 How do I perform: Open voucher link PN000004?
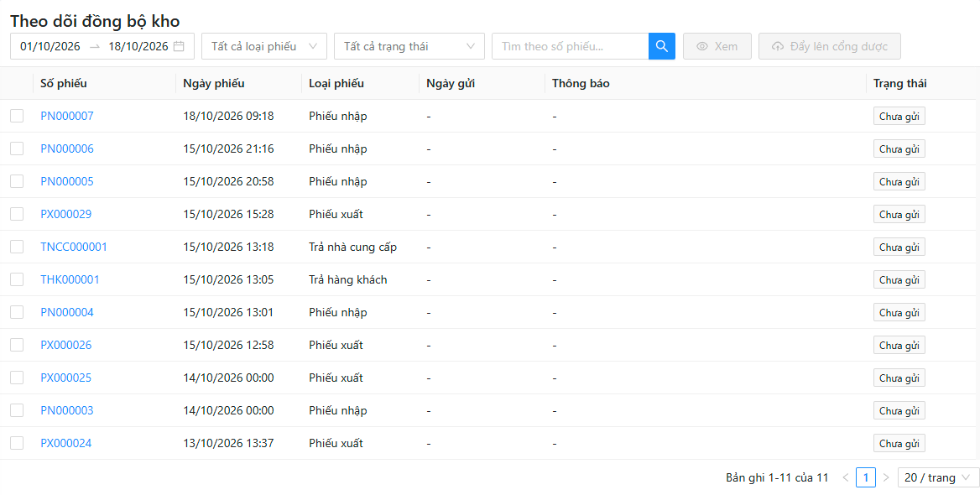(67, 312)
